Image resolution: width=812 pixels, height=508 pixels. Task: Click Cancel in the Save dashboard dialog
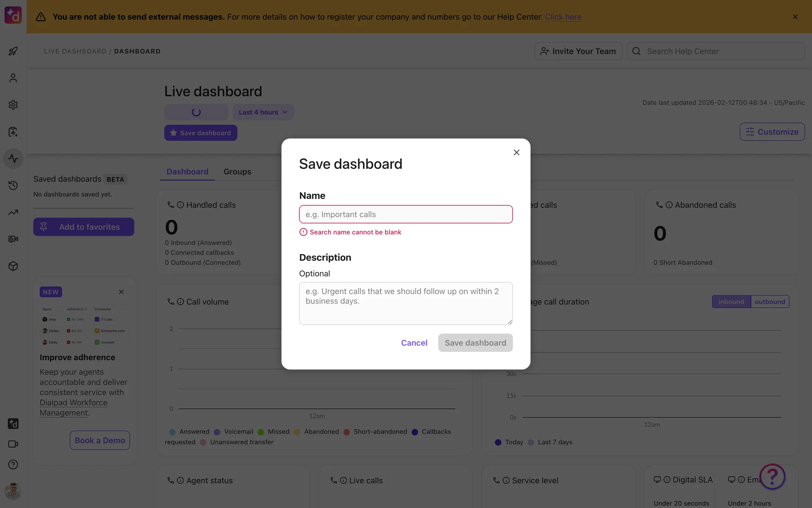pos(414,343)
